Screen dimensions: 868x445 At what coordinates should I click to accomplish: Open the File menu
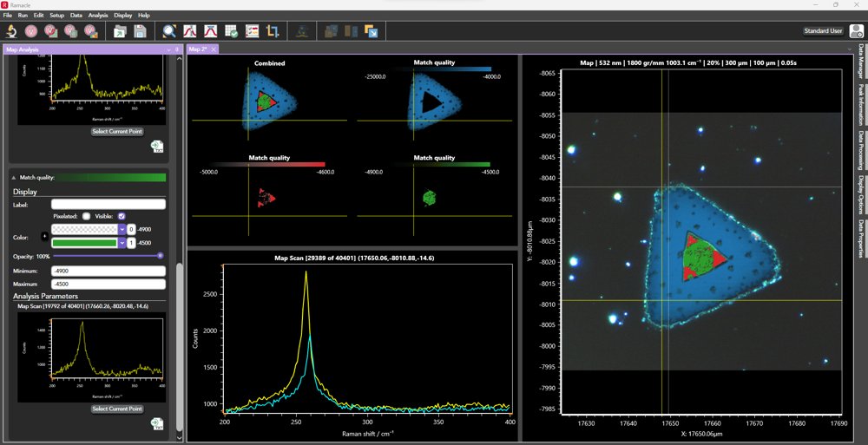click(x=7, y=16)
